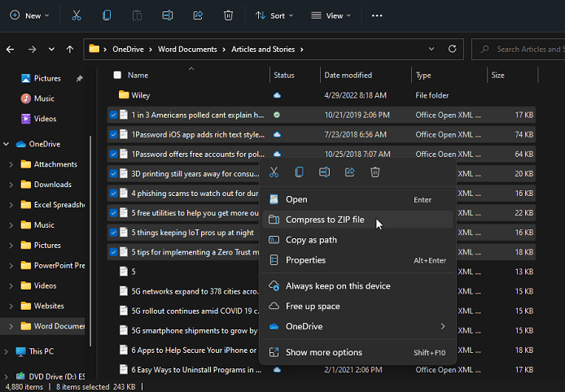Open OneDrive submenu in the context menu
Viewport: 565px width, 392px height.
(x=357, y=326)
